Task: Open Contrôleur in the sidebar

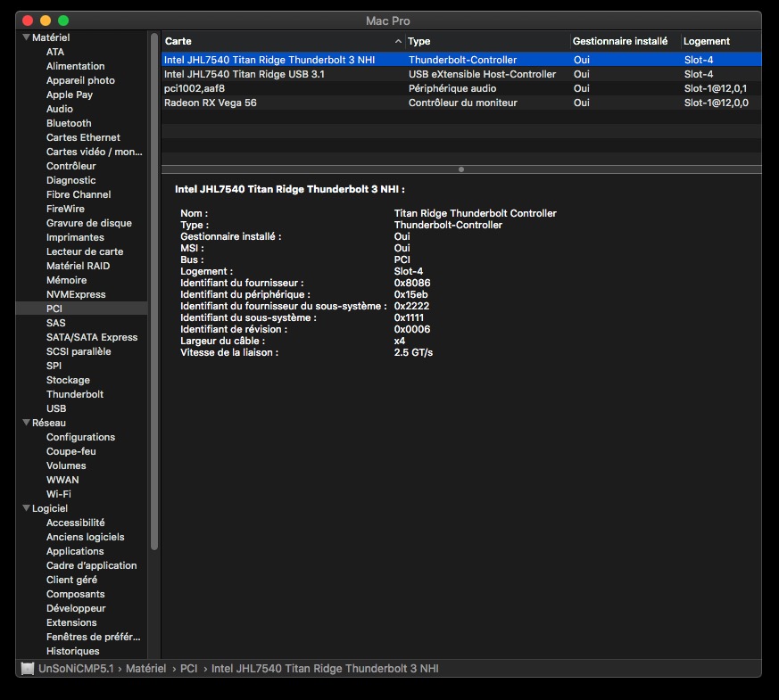Action: point(71,166)
